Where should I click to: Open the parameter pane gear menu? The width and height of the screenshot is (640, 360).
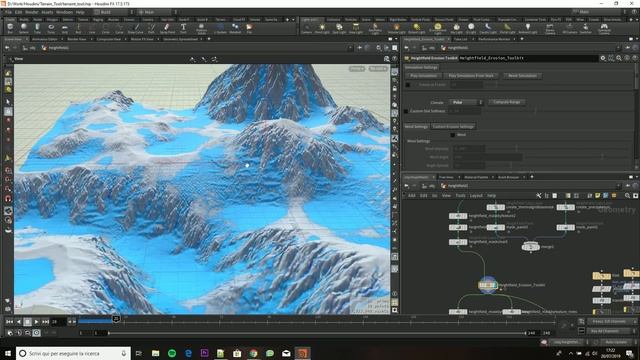(x=603, y=58)
